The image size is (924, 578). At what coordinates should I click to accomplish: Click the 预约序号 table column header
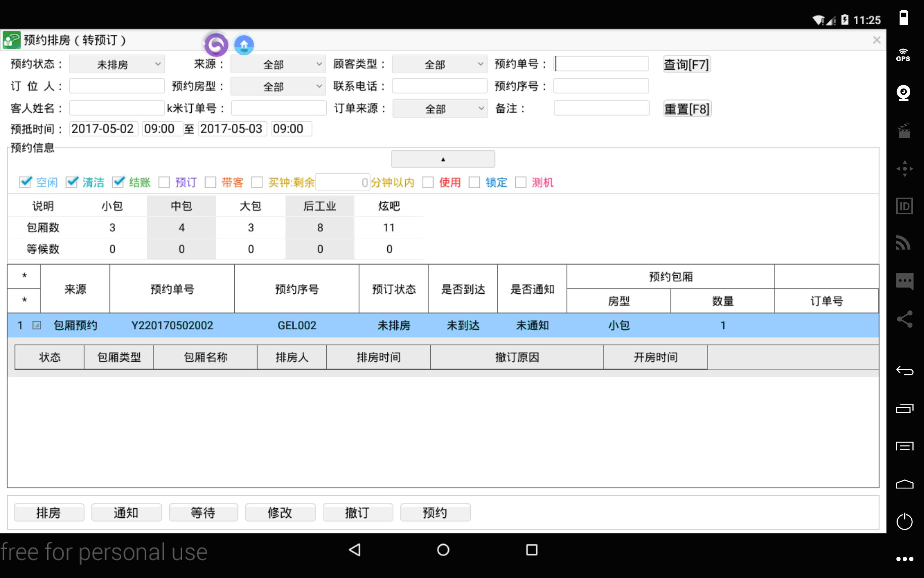coord(297,289)
